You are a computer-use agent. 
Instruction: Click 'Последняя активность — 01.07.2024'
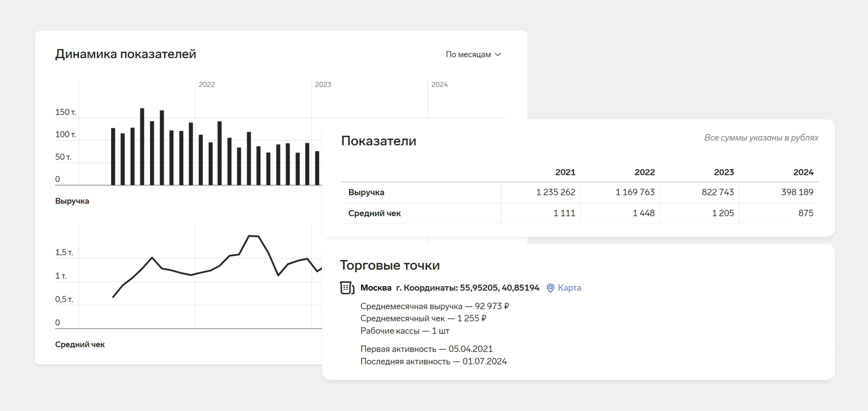[x=433, y=361]
